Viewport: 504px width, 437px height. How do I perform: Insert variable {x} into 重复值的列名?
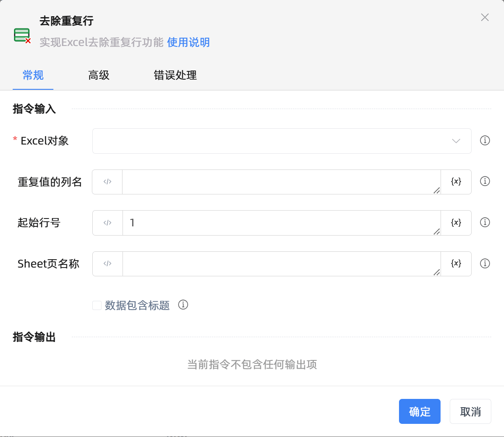click(x=456, y=182)
